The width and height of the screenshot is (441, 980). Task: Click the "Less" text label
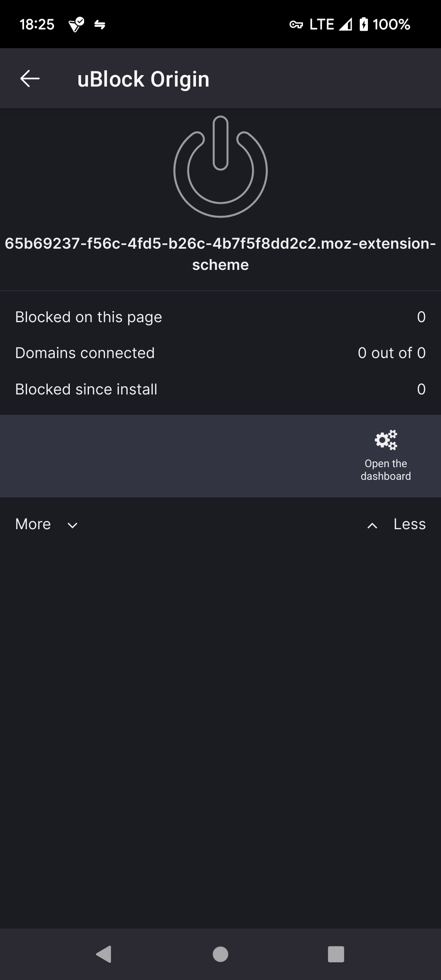point(410,524)
